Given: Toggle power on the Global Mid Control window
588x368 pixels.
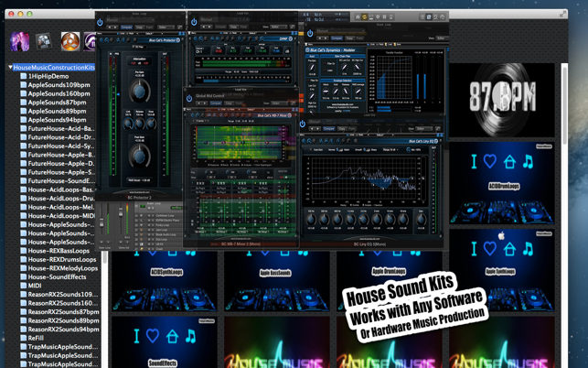Looking at the screenshot, I should [x=189, y=98].
